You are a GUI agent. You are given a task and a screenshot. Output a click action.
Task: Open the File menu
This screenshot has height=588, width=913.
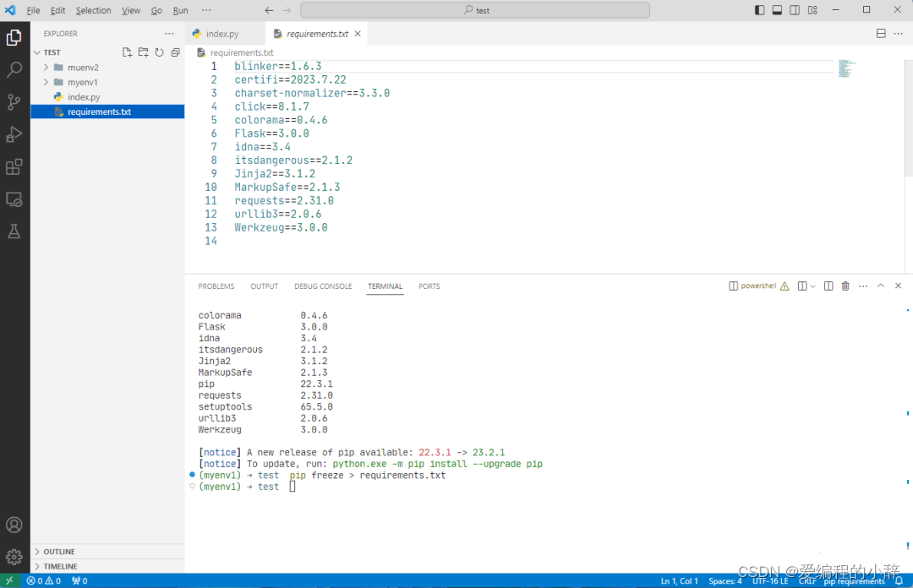(33, 10)
